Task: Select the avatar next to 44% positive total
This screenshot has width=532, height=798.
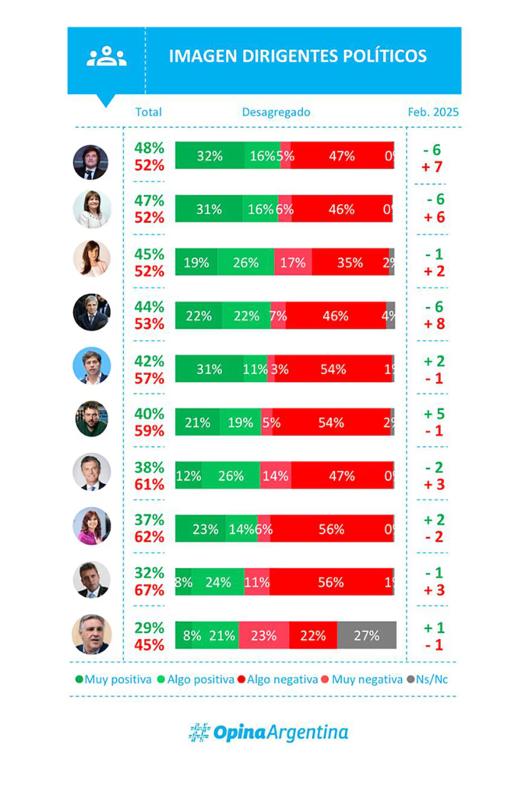Action: click(91, 312)
